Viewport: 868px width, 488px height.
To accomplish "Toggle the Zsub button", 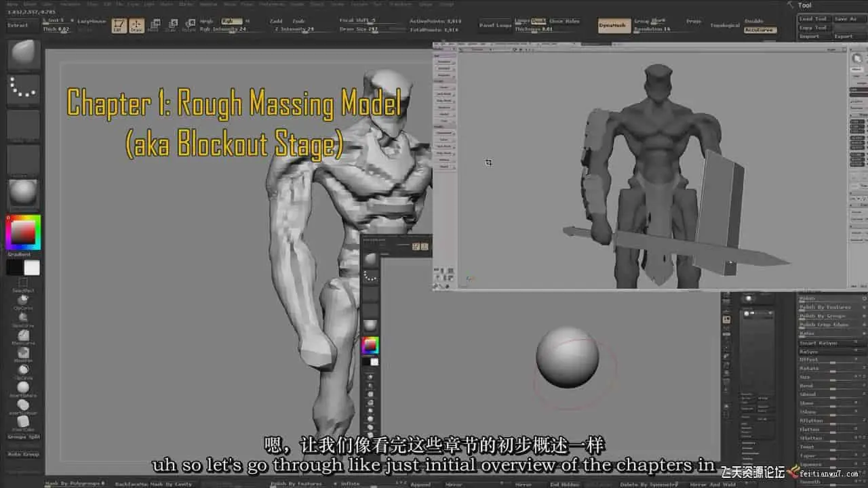I will pyautogui.click(x=299, y=21).
